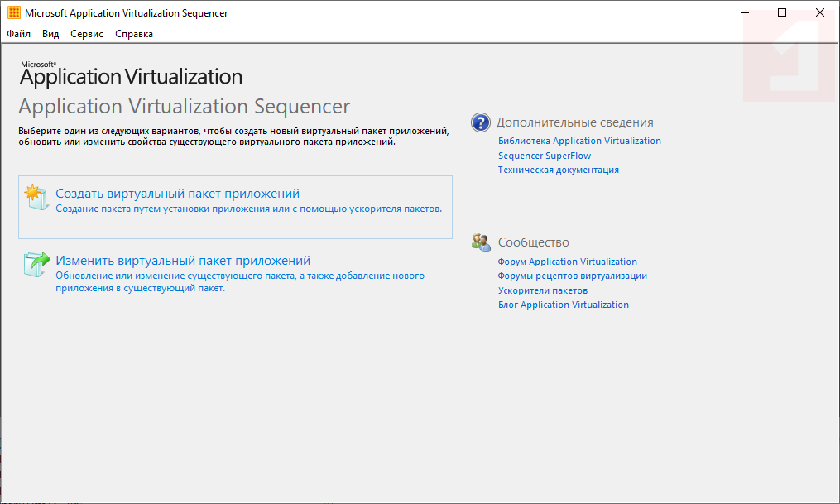
Task: Open the Вид menu
Action: (x=50, y=34)
